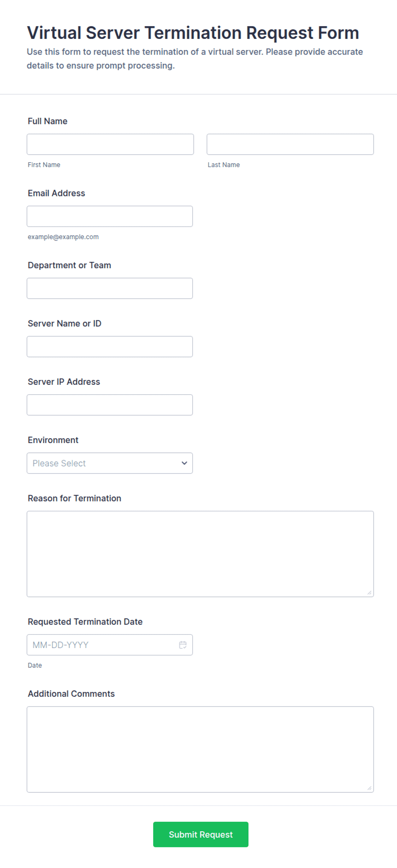Image resolution: width=397 pixels, height=868 pixels.
Task: Click the Server Name or ID field
Action: pos(110,346)
